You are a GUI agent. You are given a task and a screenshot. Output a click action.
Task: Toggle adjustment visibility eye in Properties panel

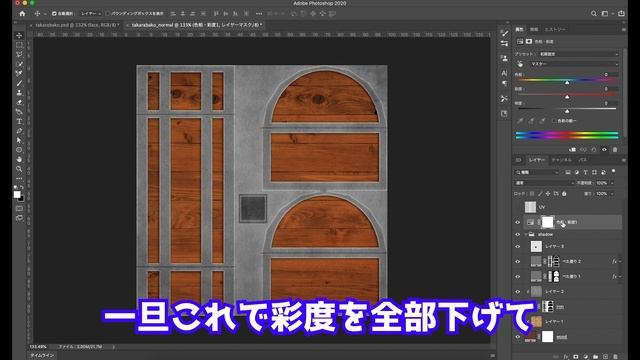tap(604, 150)
